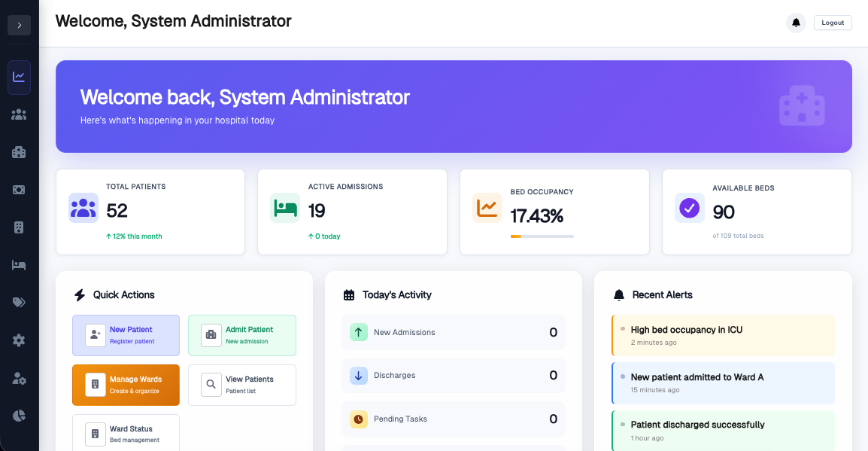Open the patients people icon in sidebar
Screen dimensions: 868x451
coord(19,114)
